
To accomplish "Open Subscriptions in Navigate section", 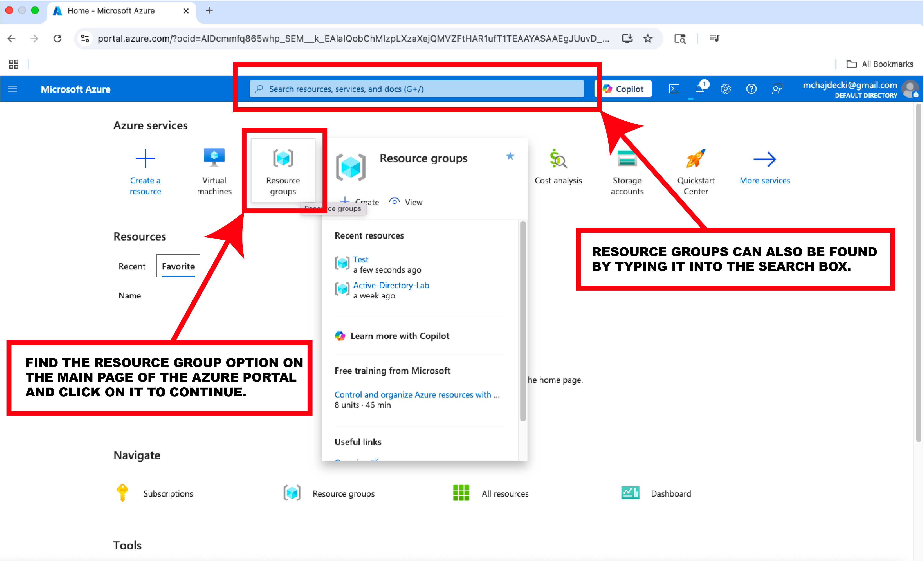I will click(168, 494).
